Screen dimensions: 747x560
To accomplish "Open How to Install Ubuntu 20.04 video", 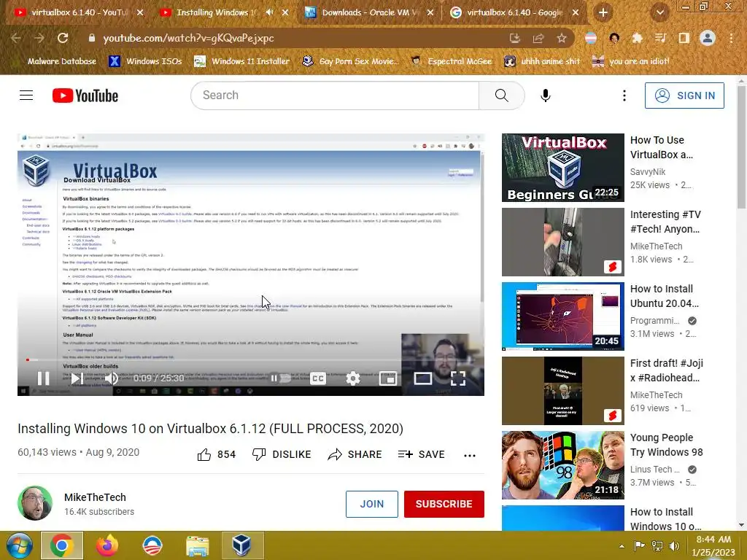I will pyautogui.click(x=562, y=316).
